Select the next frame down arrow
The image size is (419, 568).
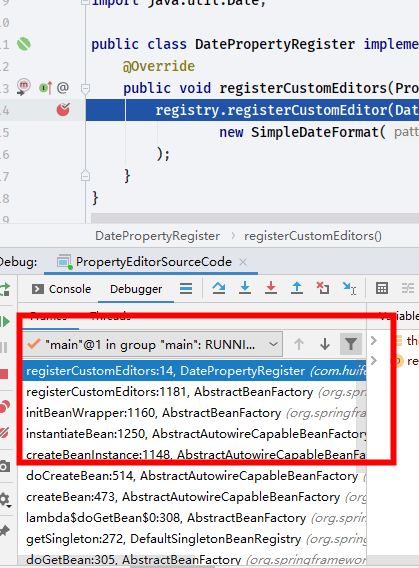tap(325, 344)
